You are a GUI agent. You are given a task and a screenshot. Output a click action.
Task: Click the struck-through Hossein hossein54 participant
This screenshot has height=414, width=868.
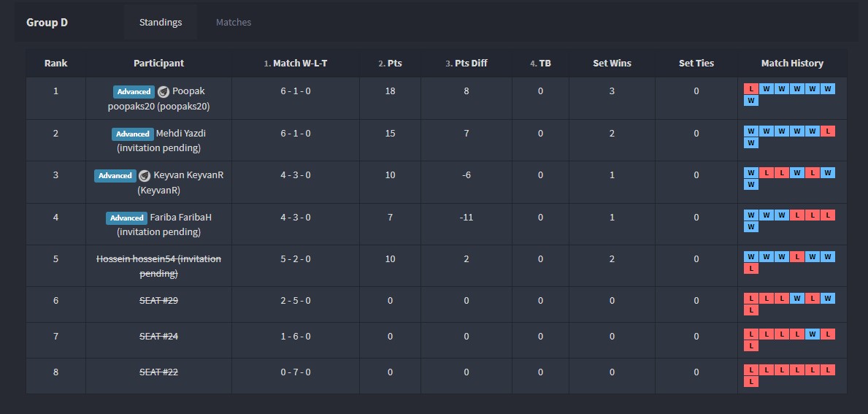[x=158, y=266]
